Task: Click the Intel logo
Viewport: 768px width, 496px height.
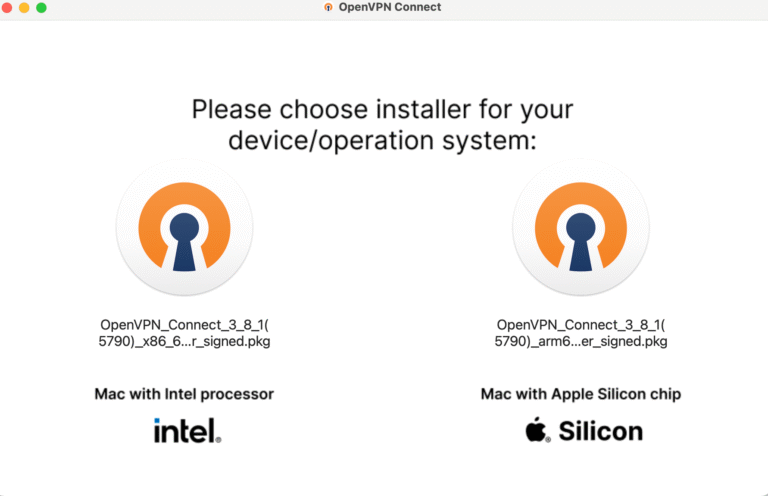Action: pyautogui.click(x=188, y=431)
